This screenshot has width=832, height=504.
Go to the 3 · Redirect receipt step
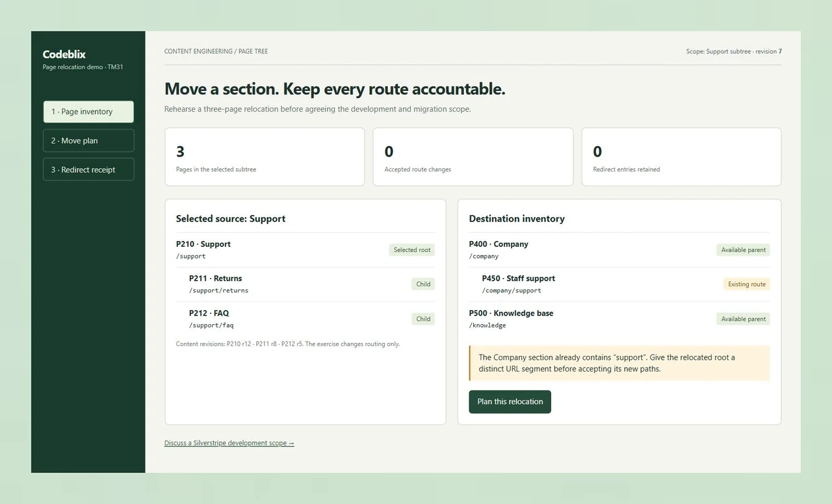point(88,170)
